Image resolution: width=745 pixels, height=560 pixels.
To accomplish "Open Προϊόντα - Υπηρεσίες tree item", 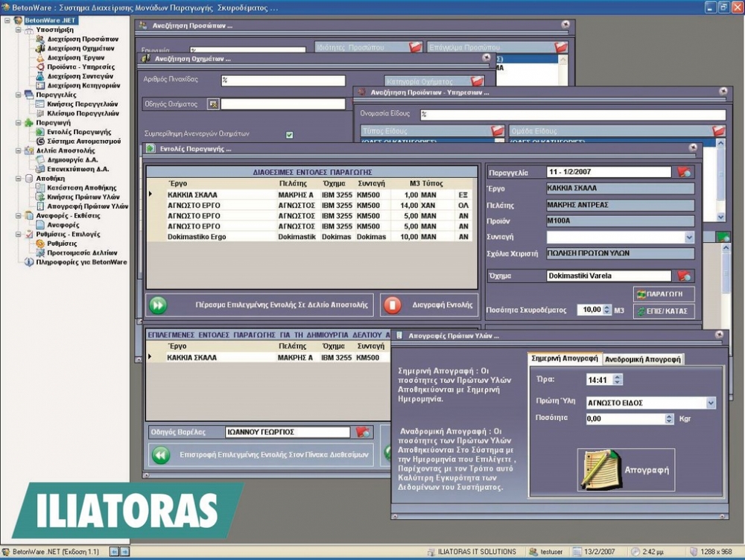I will coord(80,67).
